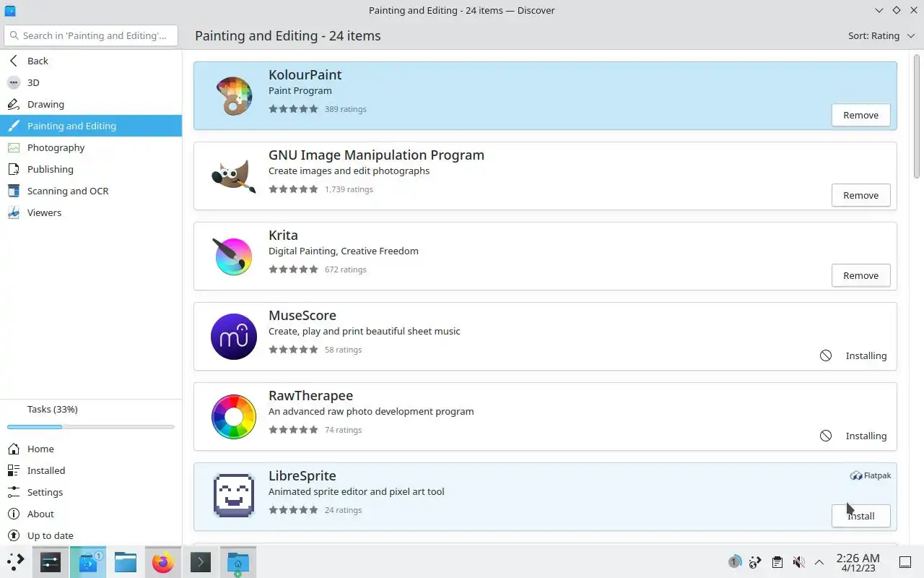
Task: Expand the hidden system tray icons
Action: pyautogui.click(x=819, y=562)
